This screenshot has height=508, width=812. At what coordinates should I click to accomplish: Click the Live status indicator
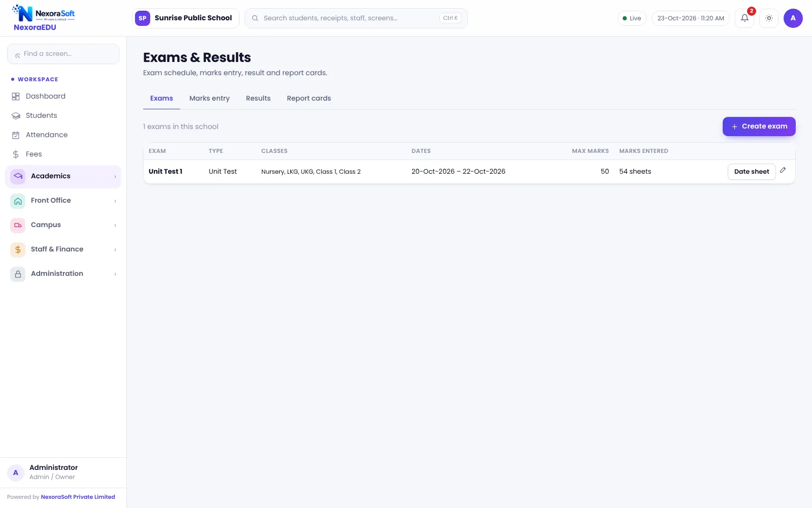click(632, 18)
